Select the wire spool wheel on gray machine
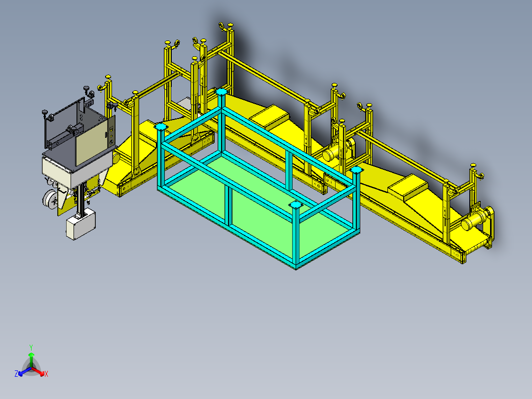 coord(50,199)
